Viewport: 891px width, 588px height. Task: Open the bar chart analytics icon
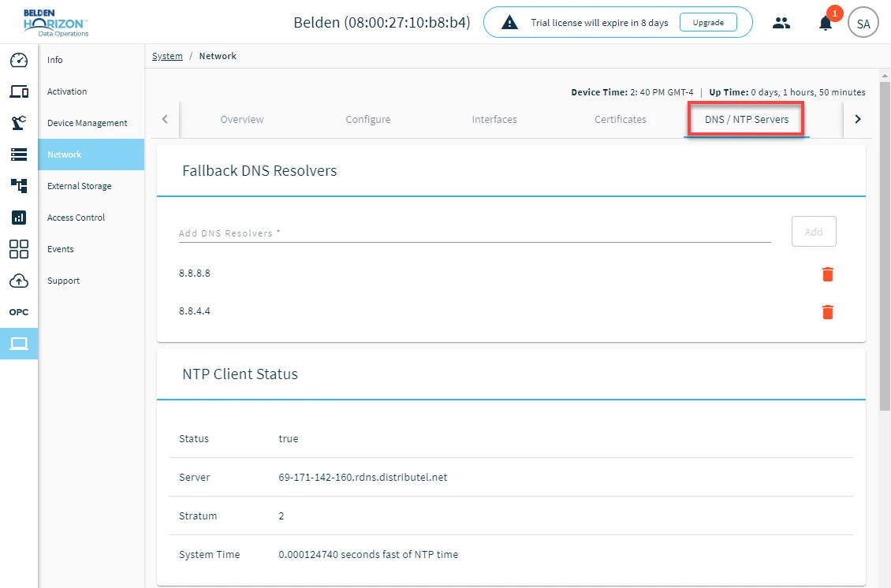coord(19,217)
